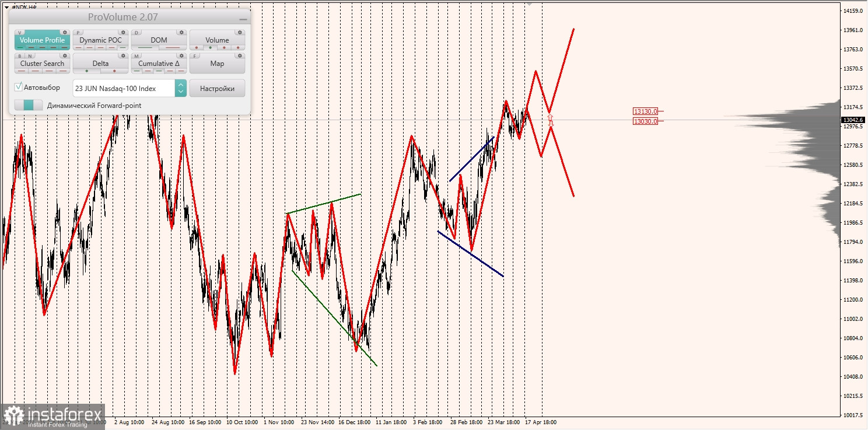
Task: Toggle the green segment under Dynamic POC
Action: coord(123,47)
